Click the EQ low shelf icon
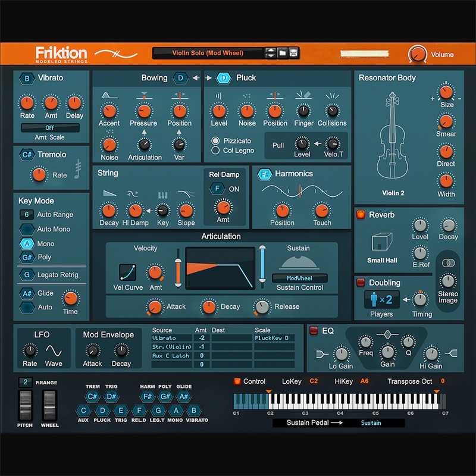 tap(322, 354)
